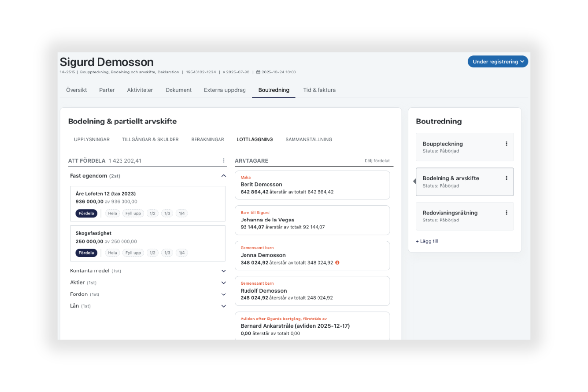Collapse the Fast egendom section
This screenshot has width=588, height=392.
point(223,176)
